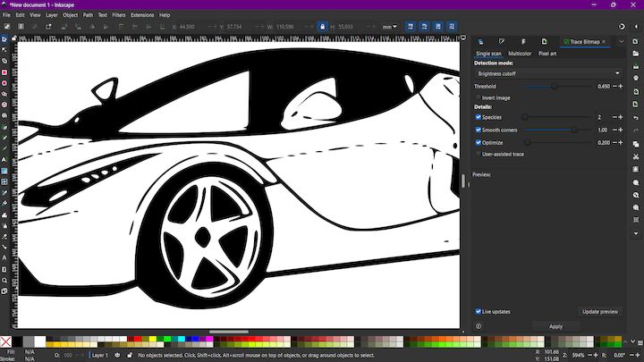Viewport: 644px width, 362px height.
Task: Increase the Optimize value with plus
Action: click(x=621, y=142)
